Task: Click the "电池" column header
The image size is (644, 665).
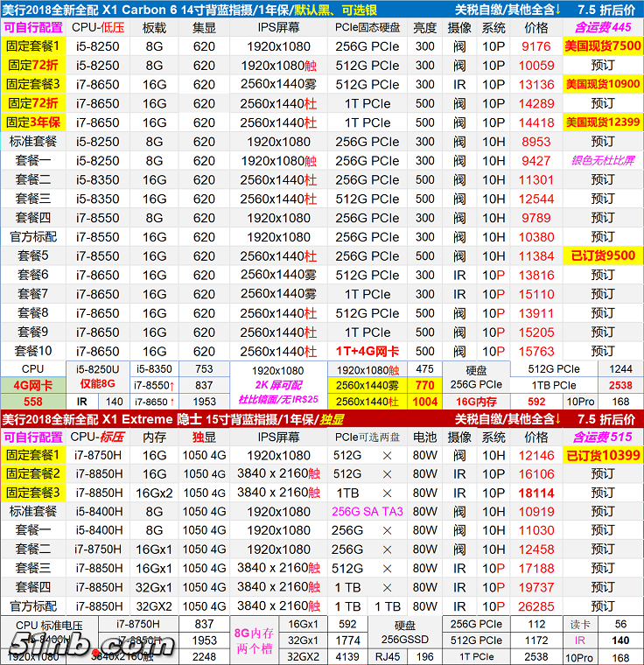Action: tap(424, 437)
